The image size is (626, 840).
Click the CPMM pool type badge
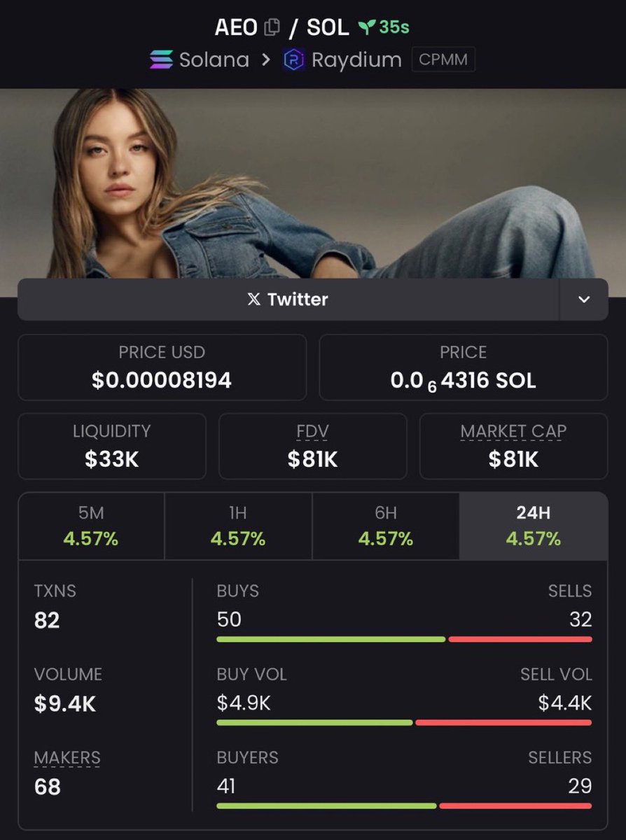[443, 59]
